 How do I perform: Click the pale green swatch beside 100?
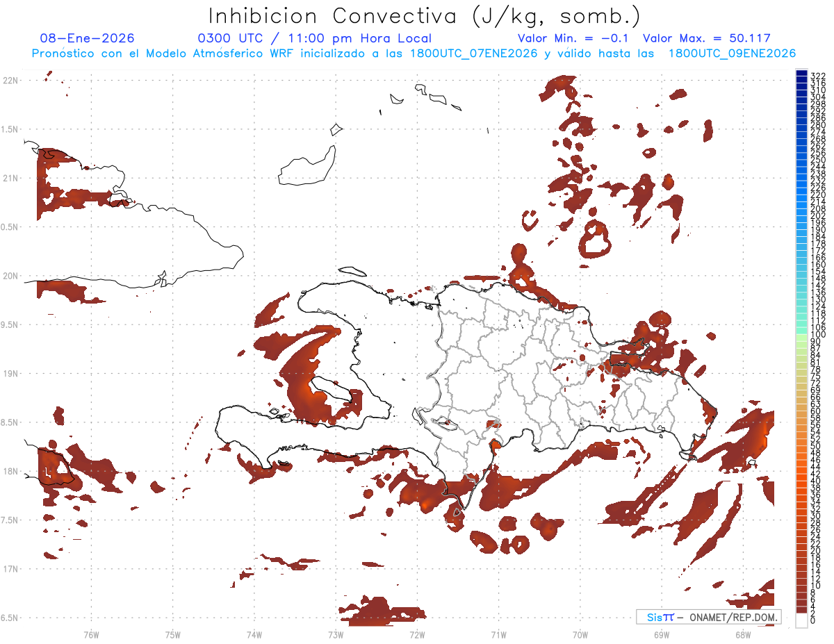tap(801, 336)
